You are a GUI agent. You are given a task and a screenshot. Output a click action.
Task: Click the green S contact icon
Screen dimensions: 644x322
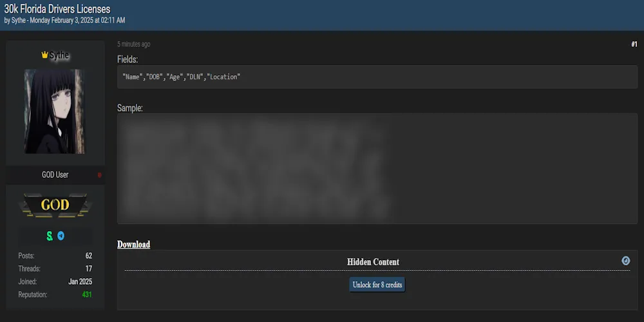click(50, 236)
